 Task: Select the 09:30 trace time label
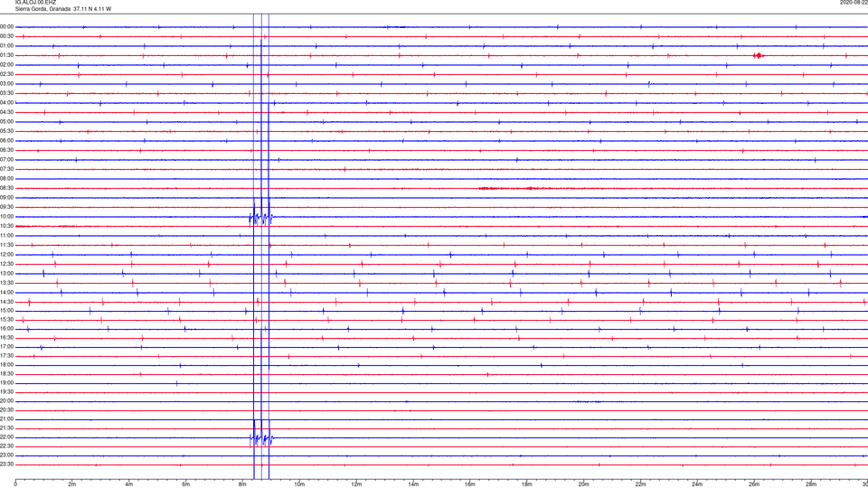click(x=6, y=207)
